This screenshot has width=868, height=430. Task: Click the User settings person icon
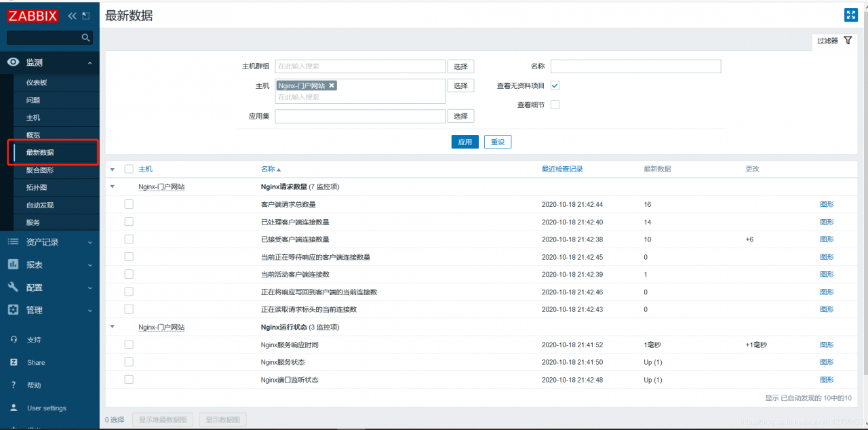(x=14, y=408)
